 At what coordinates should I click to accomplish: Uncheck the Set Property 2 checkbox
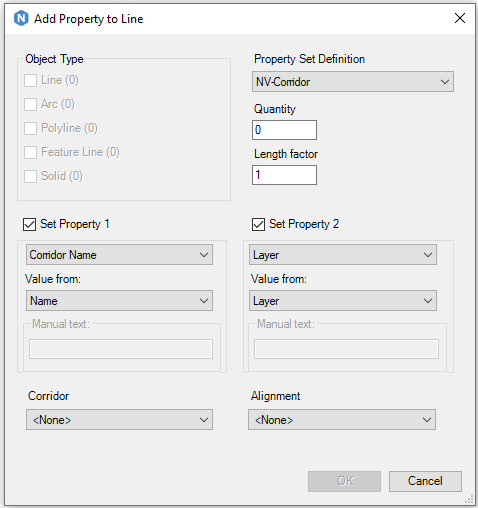[x=258, y=224]
